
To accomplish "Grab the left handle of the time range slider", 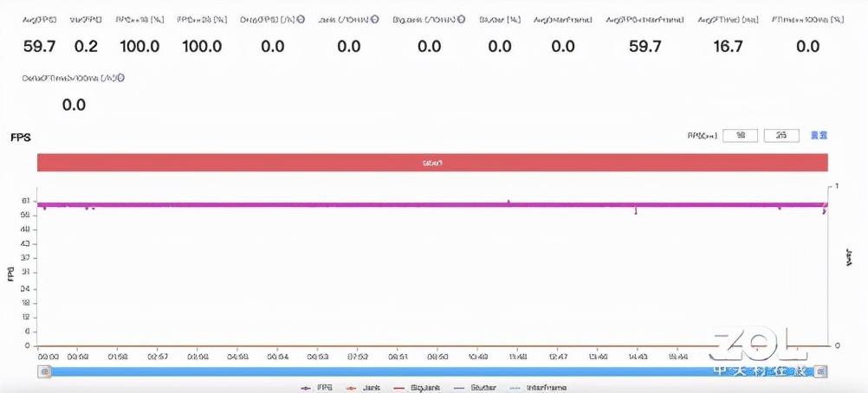I will coord(43,372).
